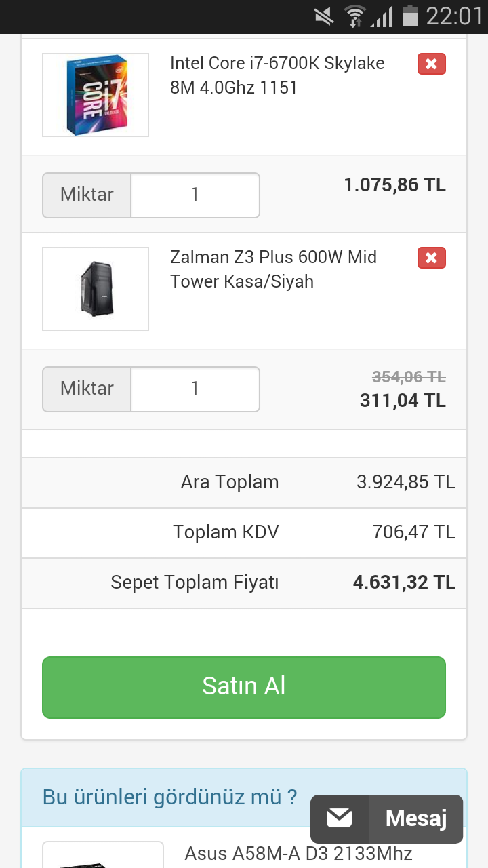Tap the Wi-Fi status bar icon

point(354,16)
